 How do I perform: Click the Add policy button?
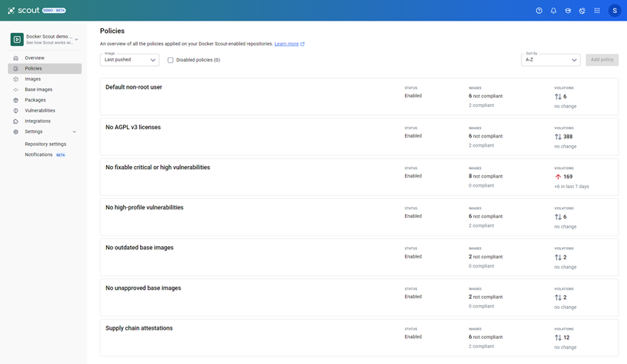point(602,60)
